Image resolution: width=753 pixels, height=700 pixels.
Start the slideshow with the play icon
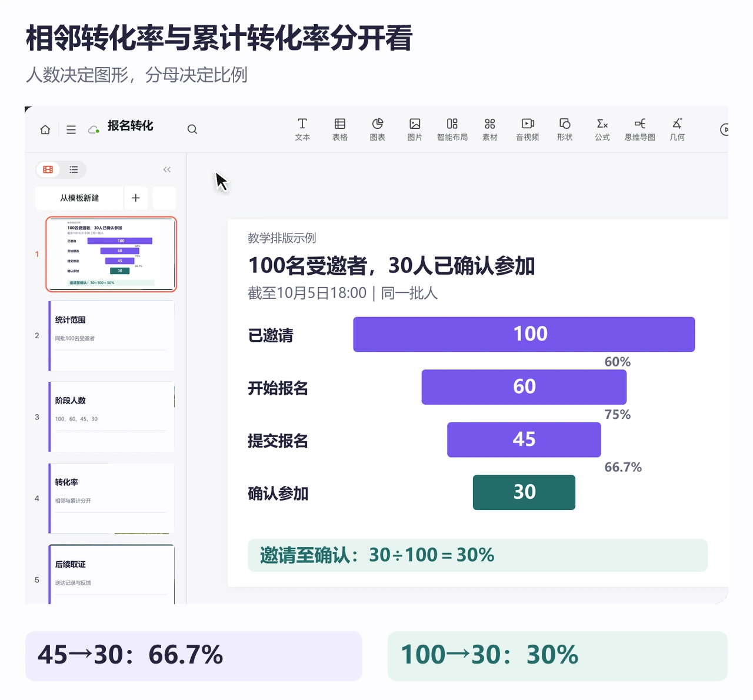click(x=724, y=129)
